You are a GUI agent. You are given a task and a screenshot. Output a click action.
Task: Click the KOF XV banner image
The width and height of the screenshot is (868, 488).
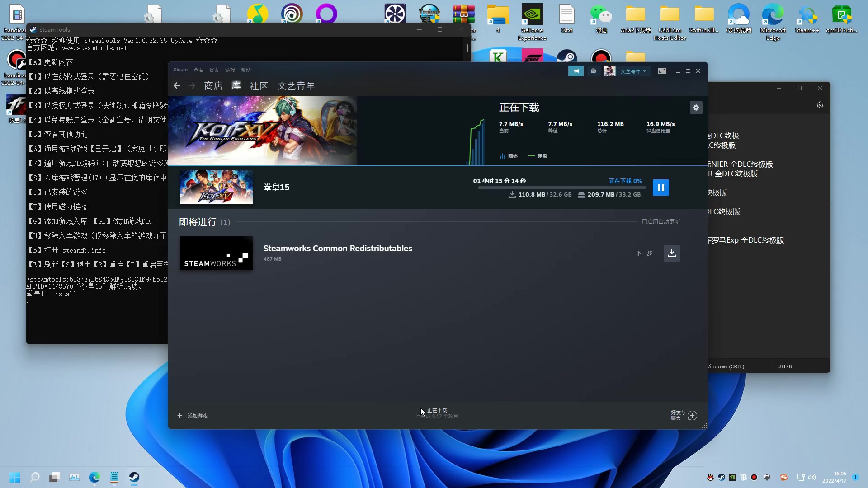click(x=263, y=131)
